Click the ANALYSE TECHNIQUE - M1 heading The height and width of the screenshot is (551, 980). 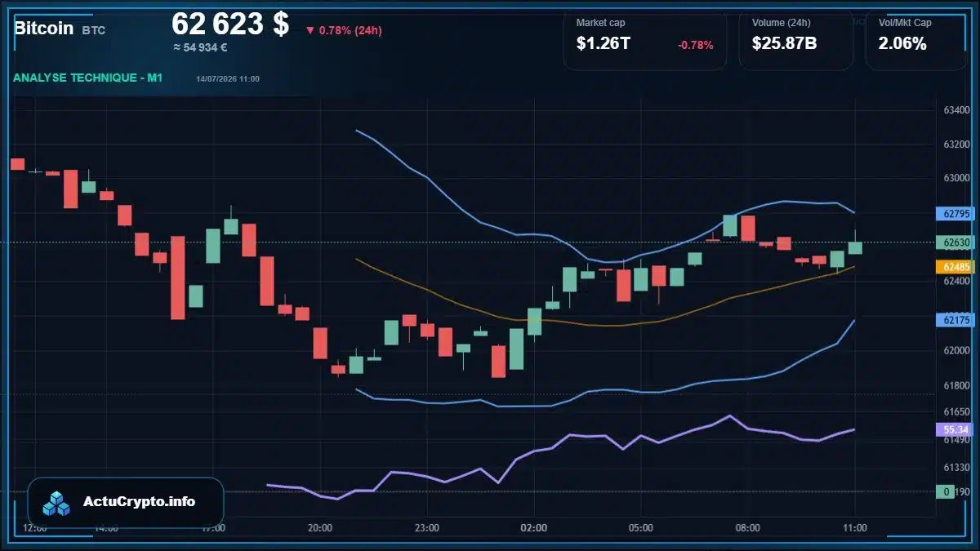[88, 78]
